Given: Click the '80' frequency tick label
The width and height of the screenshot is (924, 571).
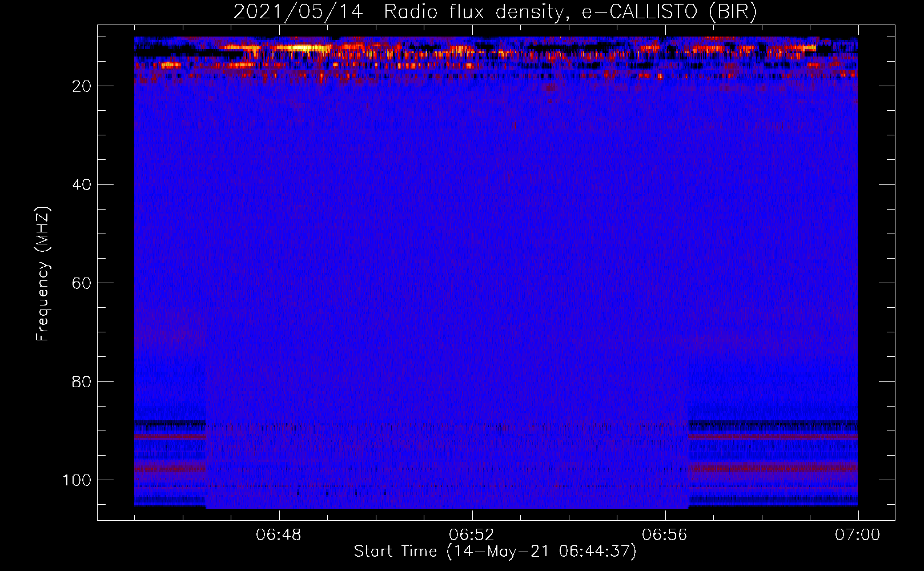Looking at the screenshot, I should pos(82,381).
